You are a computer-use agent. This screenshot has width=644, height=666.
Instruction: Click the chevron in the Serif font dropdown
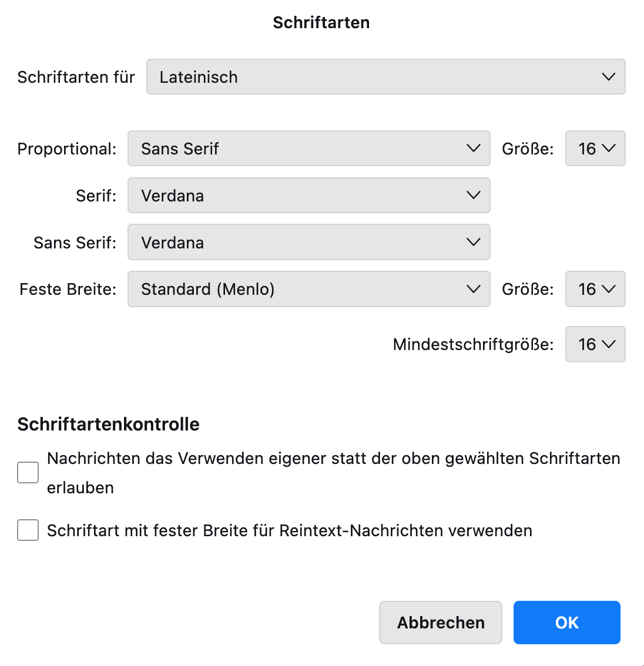473,196
